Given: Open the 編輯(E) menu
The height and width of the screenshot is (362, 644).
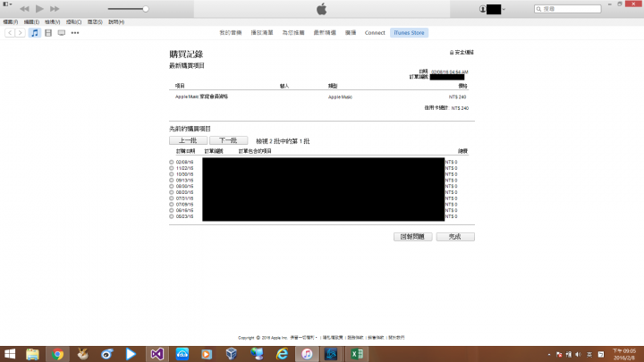Looking at the screenshot, I should 31,21.
